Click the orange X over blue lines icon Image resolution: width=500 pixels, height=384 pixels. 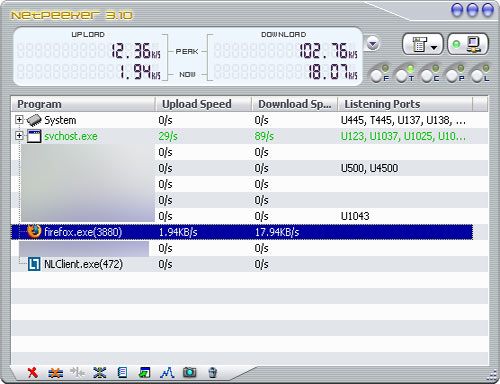tap(55, 373)
